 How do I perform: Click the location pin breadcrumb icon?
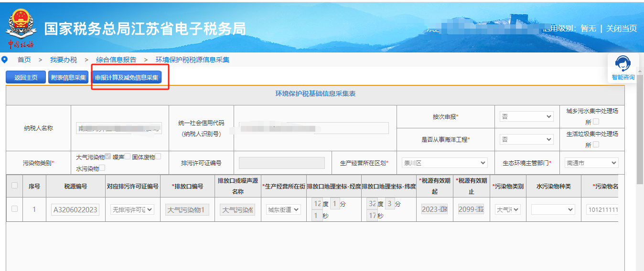(5, 60)
